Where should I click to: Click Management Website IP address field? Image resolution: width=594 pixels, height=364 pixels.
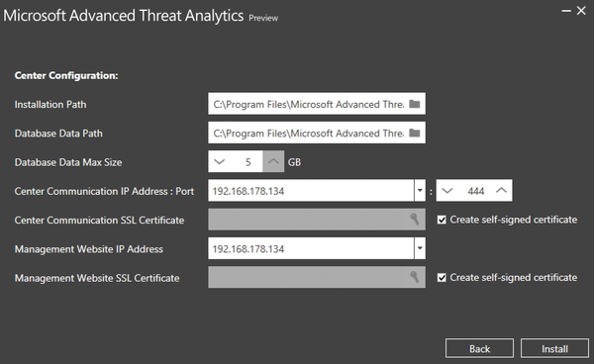[x=311, y=248]
